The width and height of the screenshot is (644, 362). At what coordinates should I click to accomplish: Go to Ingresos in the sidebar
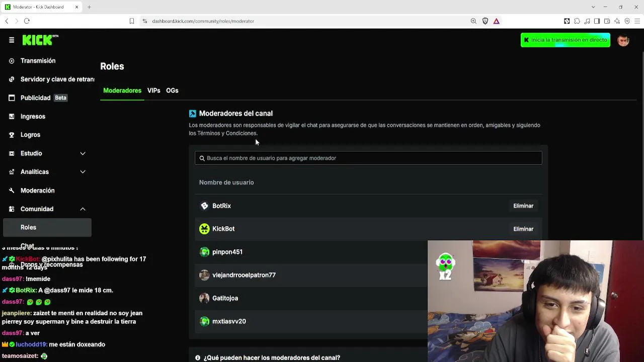33,117
